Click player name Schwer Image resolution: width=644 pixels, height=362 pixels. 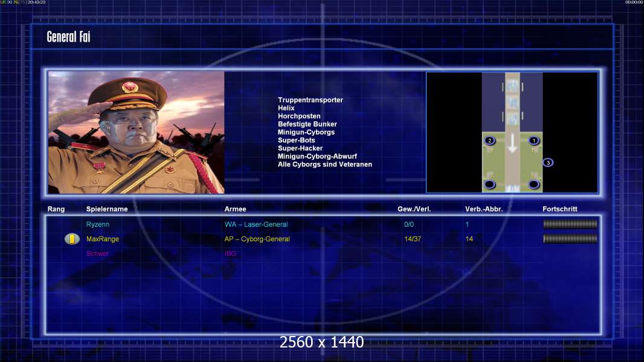(x=97, y=253)
